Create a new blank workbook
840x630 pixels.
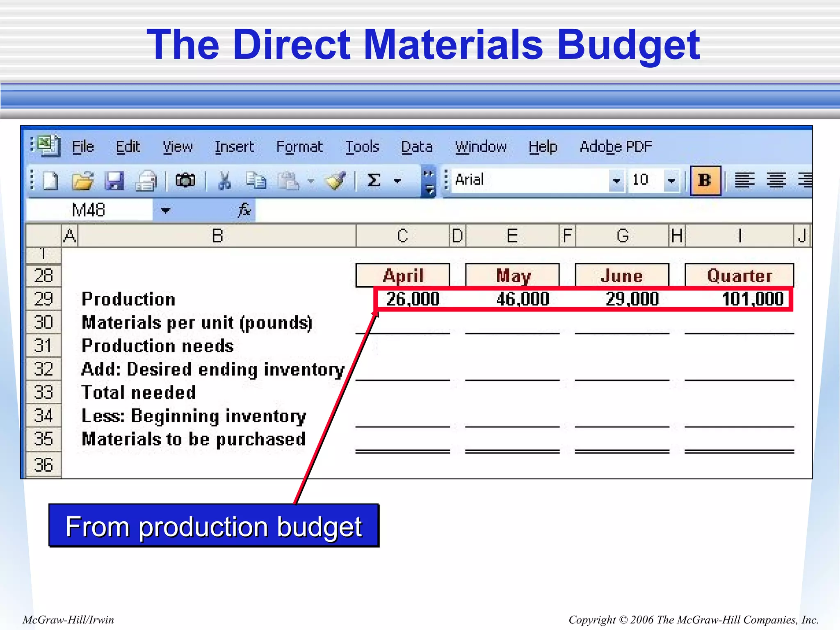tap(50, 180)
